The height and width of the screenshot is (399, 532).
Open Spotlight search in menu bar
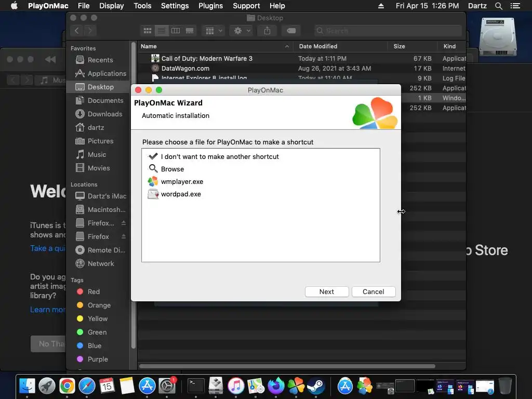(x=498, y=6)
